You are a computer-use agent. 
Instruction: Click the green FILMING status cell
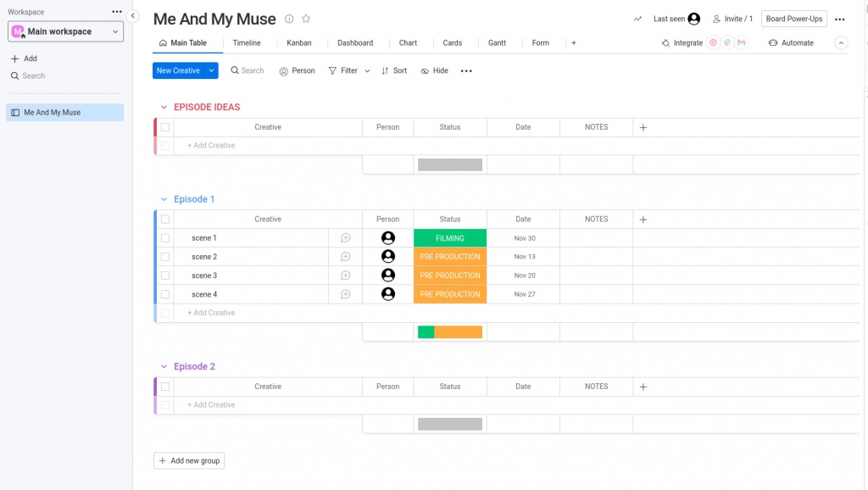(450, 238)
